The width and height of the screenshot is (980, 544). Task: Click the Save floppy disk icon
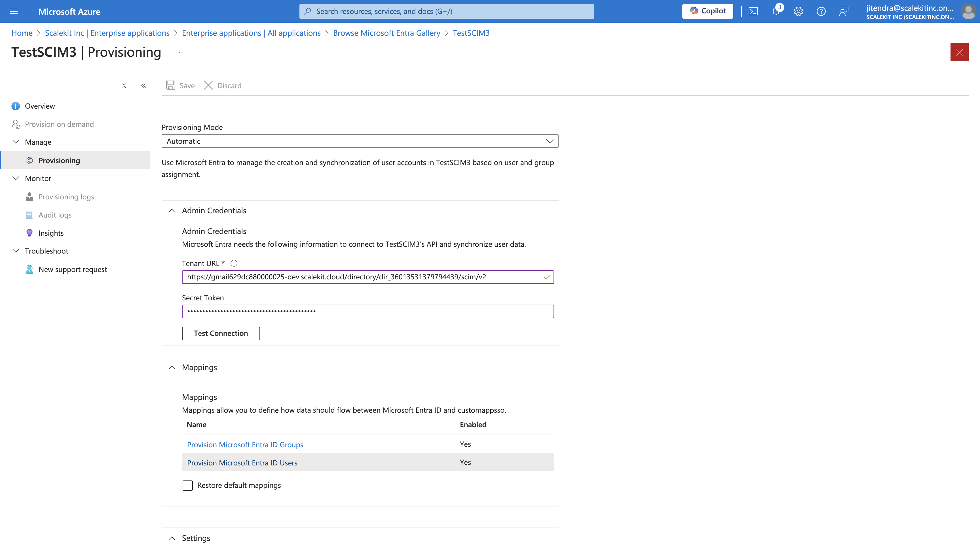point(171,85)
